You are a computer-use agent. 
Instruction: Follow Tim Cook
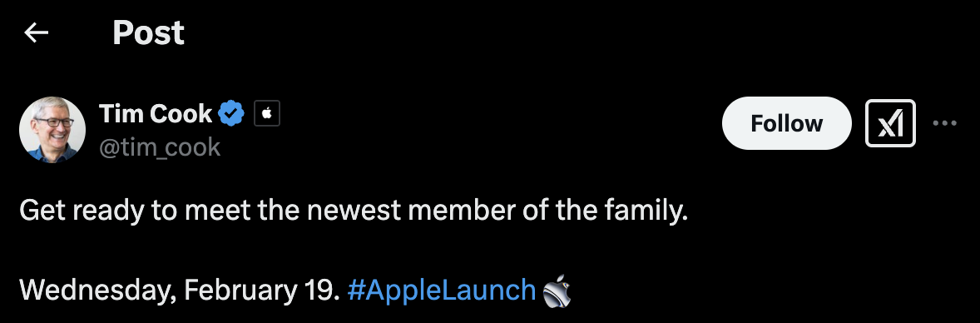tap(786, 123)
